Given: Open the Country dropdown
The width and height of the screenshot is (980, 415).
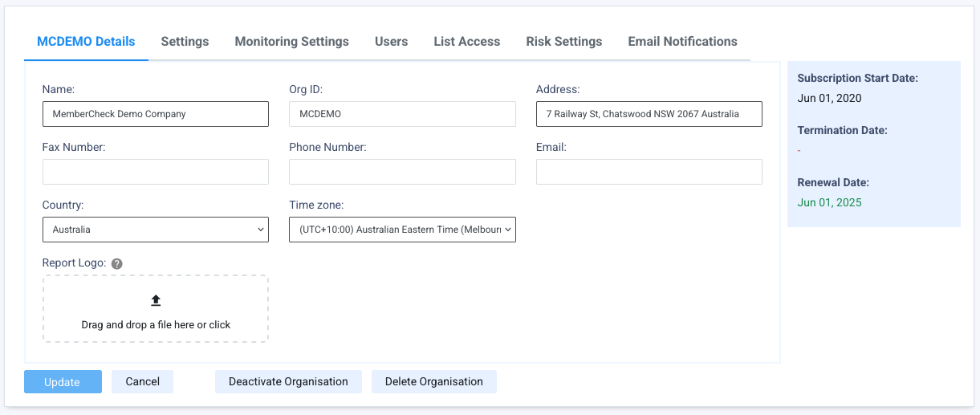Looking at the screenshot, I should click(155, 230).
